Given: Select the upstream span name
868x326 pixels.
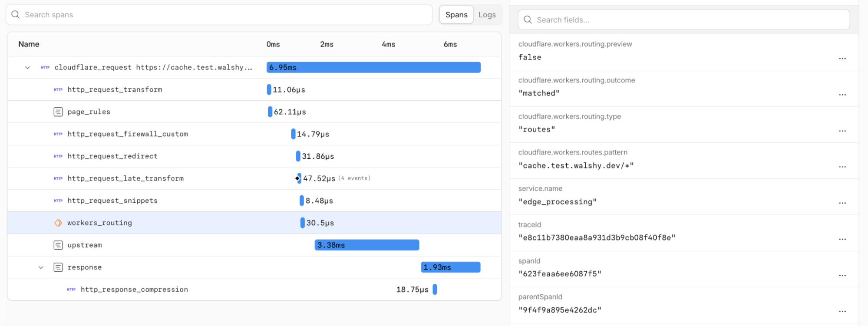Looking at the screenshot, I should (x=85, y=245).
